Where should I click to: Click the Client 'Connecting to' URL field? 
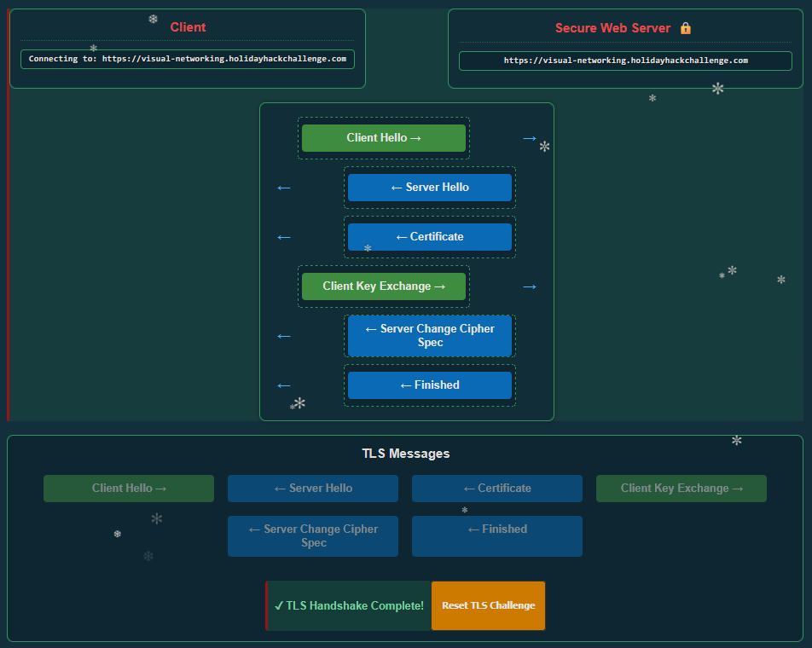click(187, 60)
